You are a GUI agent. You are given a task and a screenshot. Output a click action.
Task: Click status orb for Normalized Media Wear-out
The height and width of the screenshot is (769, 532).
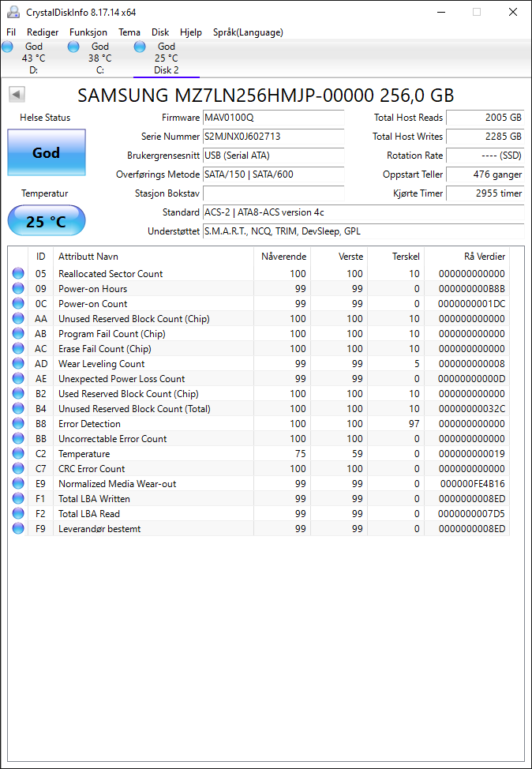(18, 483)
